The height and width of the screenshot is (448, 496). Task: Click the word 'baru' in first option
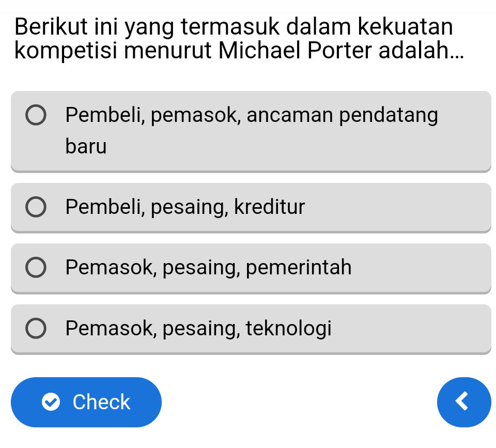point(85,146)
